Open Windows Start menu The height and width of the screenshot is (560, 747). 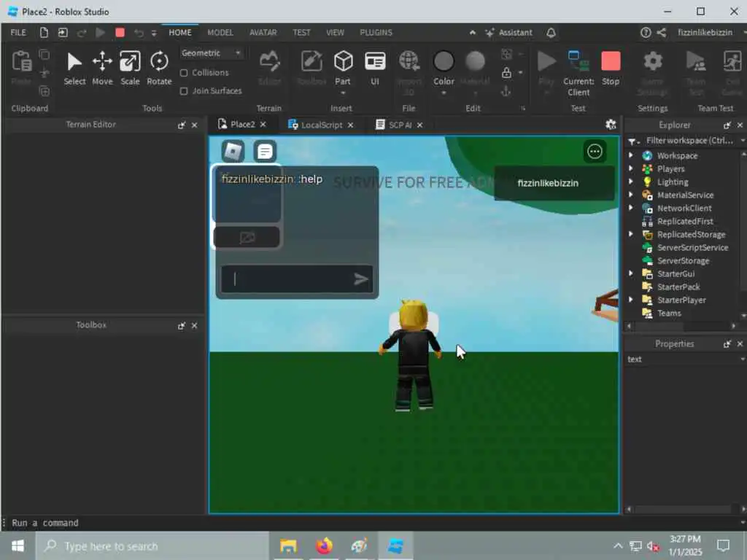click(x=18, y=545)
